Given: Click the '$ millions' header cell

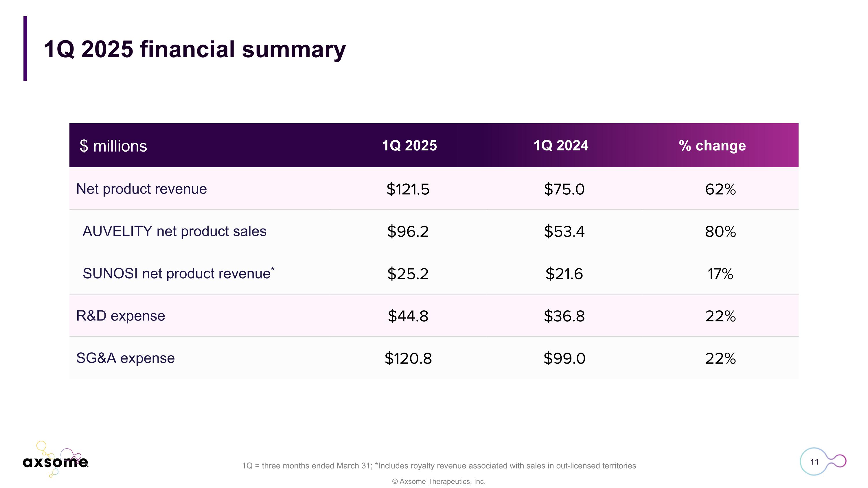Looking at the screenshot, I should 113,146.
